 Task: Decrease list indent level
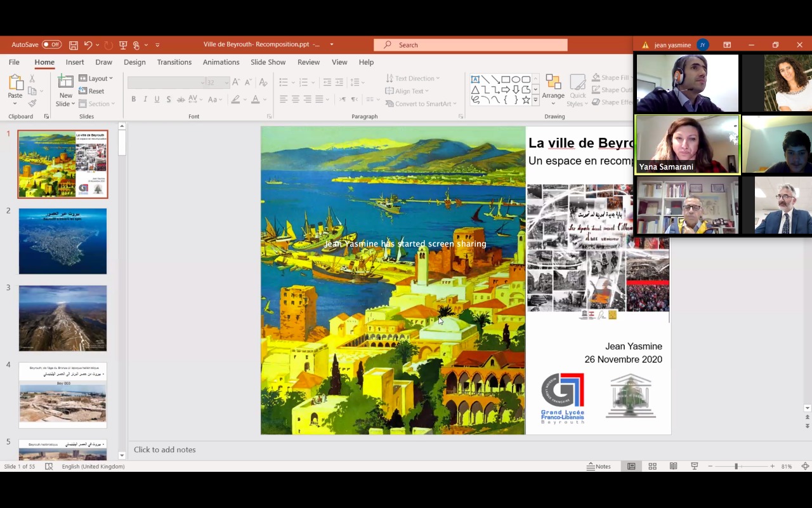click(327, 83)
